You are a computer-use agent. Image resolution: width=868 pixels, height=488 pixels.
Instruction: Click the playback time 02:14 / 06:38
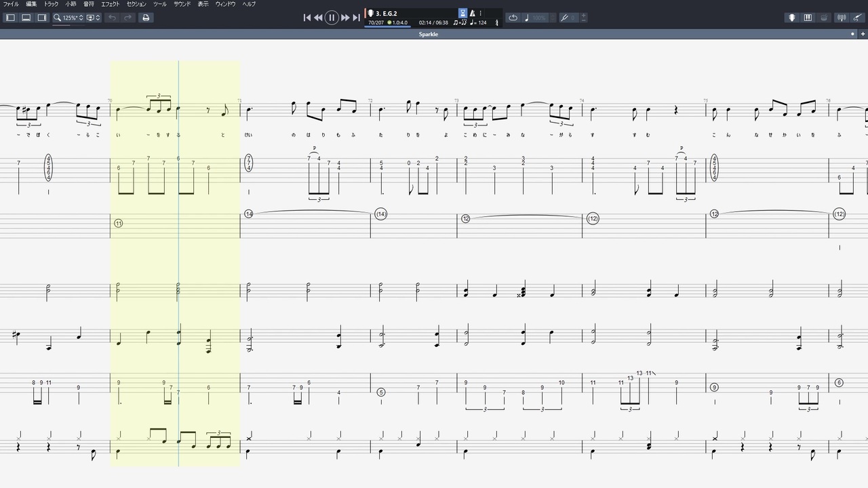[x=433, y=22]
